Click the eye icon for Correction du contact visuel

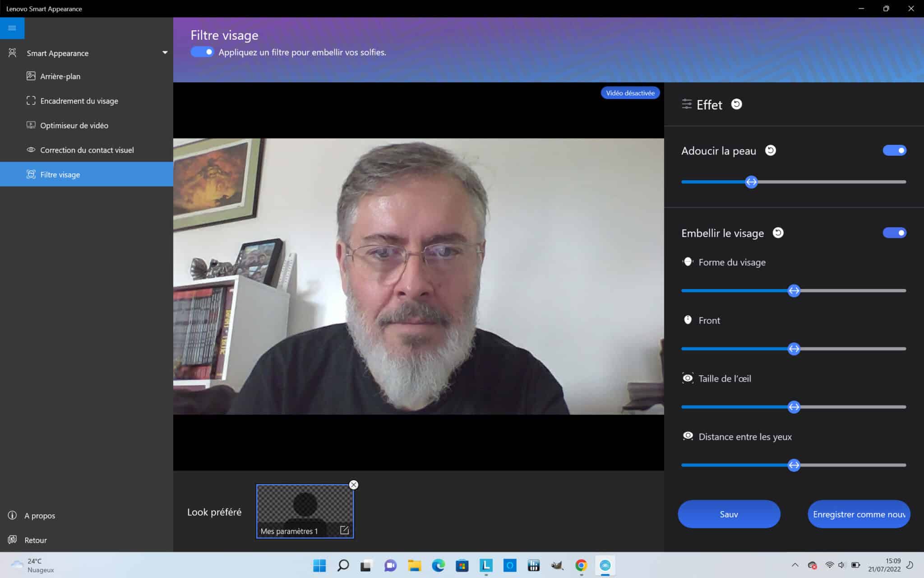coord(31,149)
